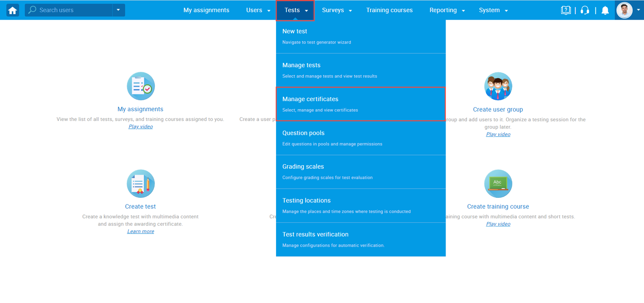The width and height of the screenshot is (644, 303).
Task: Choose Question pools in the Tests menu
Action: click(x=360, y=138)
